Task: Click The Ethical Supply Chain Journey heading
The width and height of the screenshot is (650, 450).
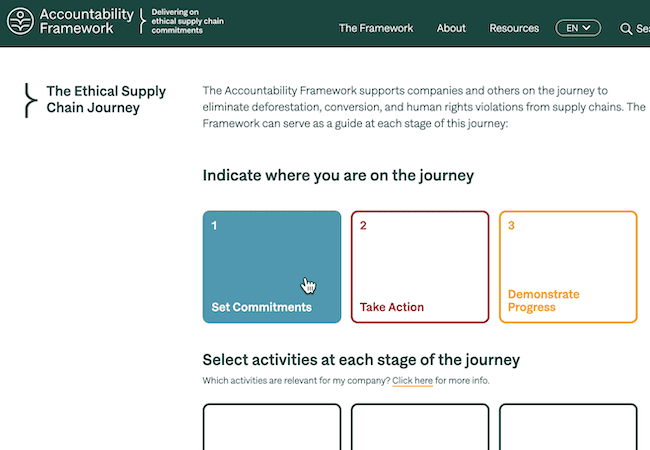Action: tap(106, 99)
